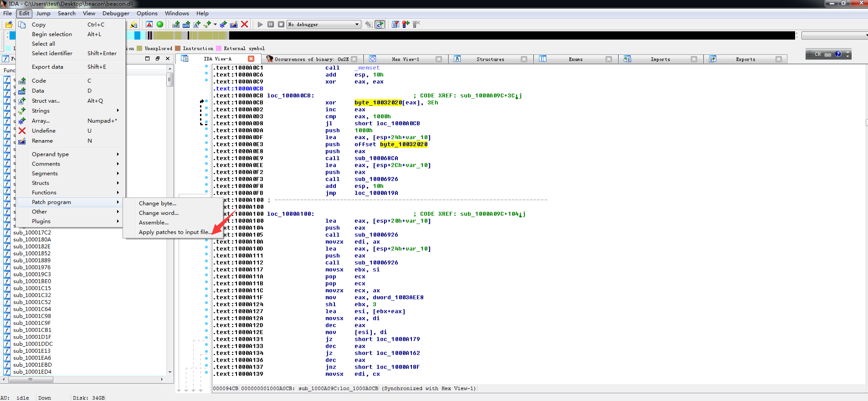
Task: Close the Hex View-1 tab
Action: pyautogui.click(x=439, y=59)
